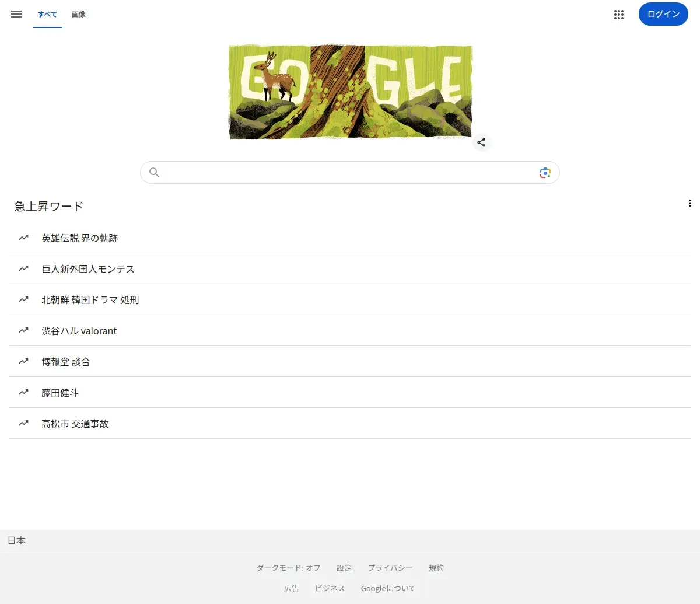Click trend arrow beside 高松市 交通事故
Screen dimensions: 700x604
pos(23,423)
